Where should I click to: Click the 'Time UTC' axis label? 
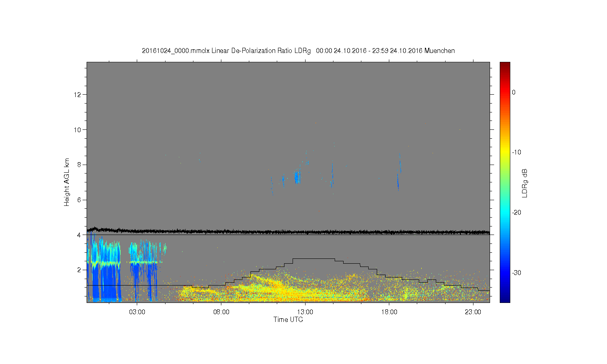[x=288, y=320]
